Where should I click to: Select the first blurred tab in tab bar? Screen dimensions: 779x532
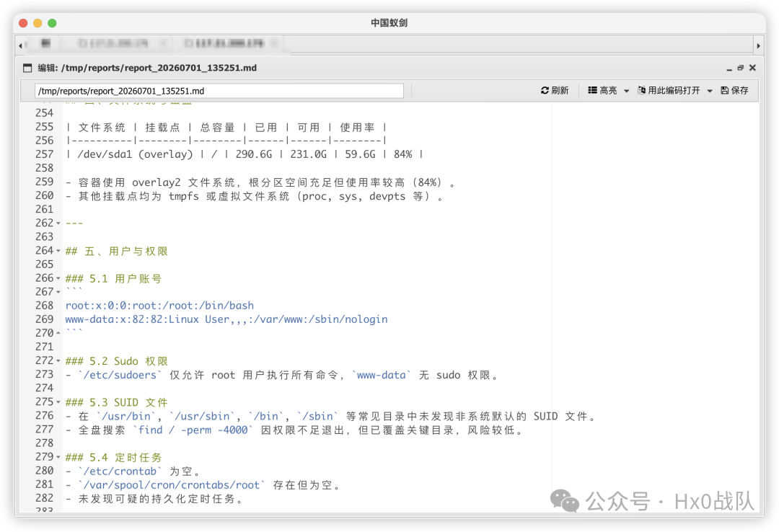point(45,44)
